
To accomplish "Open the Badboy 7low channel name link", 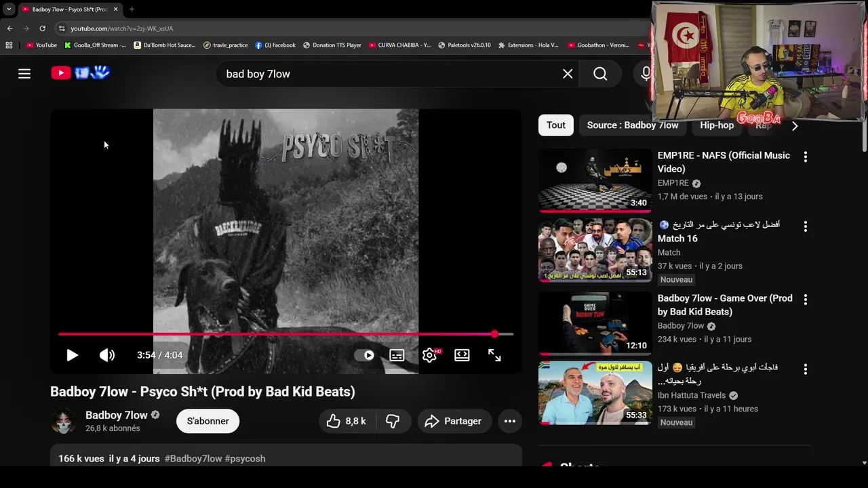I will 116,415.
